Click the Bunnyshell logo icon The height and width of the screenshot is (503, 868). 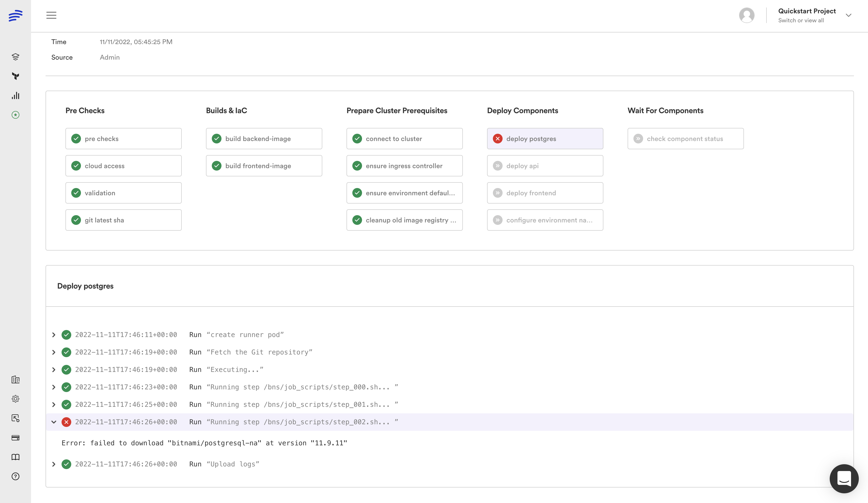pyautogui.click(x=16, y=16)
